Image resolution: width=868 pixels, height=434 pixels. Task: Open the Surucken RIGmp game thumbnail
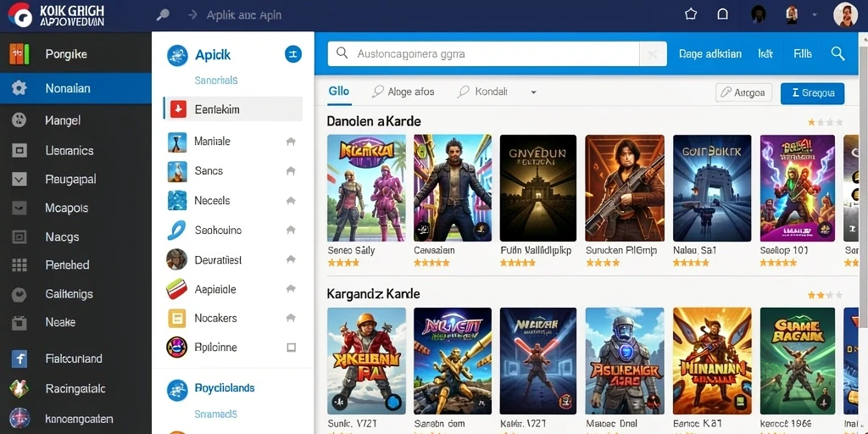click(625, 188)
